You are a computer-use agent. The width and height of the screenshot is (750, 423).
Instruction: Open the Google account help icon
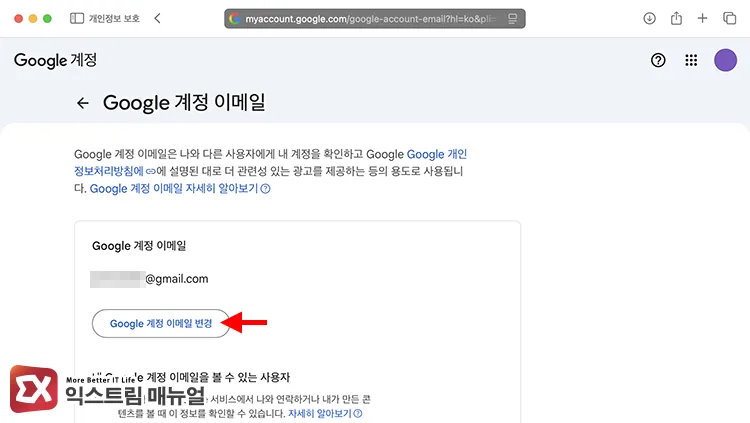tap(658, 60)
